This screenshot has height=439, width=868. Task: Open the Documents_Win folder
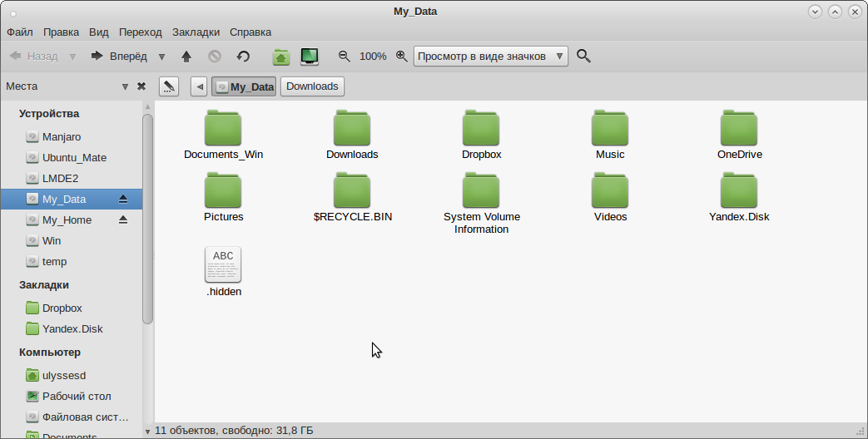[x=223, y=135]
